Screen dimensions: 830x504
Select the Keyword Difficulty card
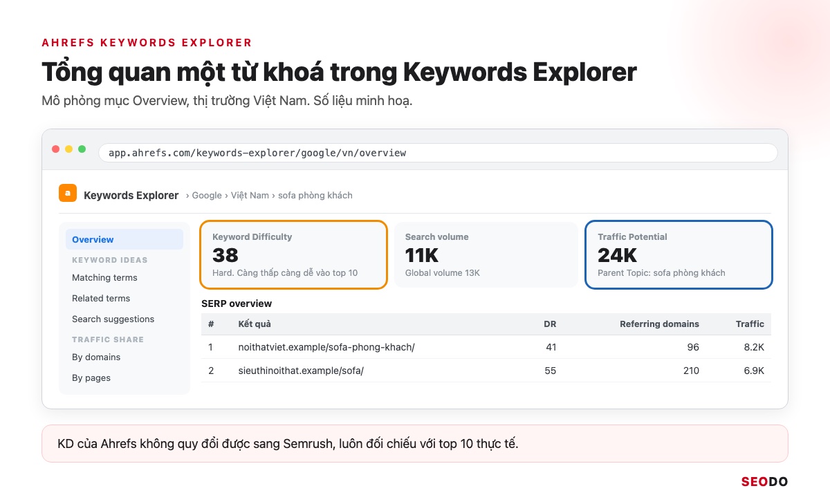[293, 254]
